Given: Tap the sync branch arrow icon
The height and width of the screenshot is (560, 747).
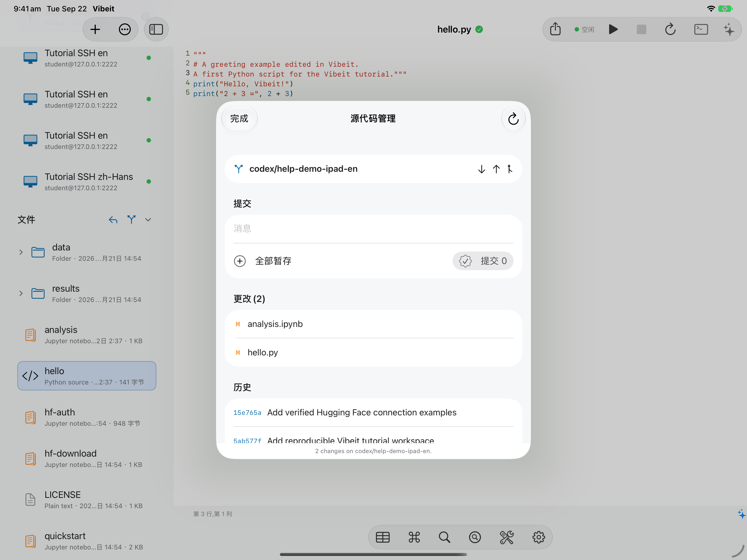Looking at the screenshot, I should [x=509, y=169].
